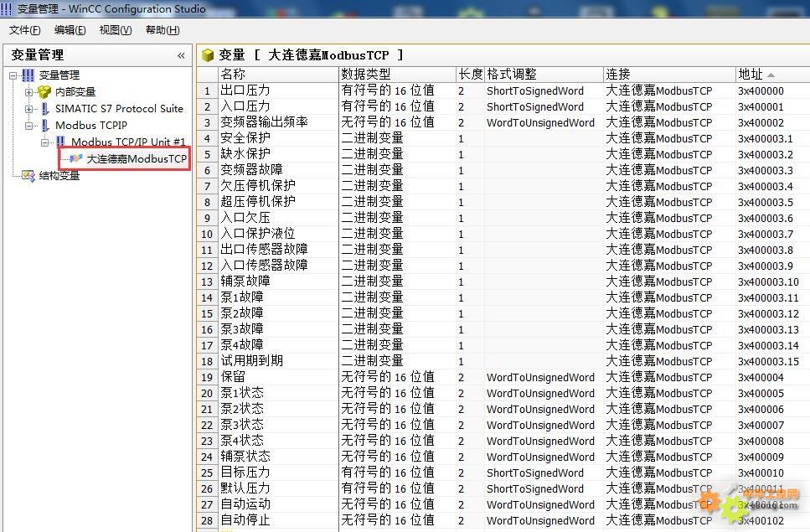Click the 辅泵状态 tag name
The height and width of the screenshot is (532, 810).
(x=245, y=457)
